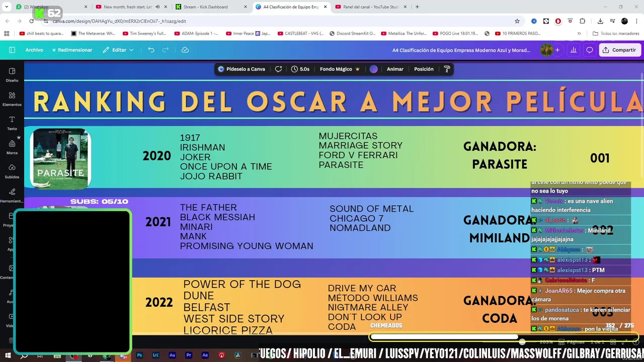
Task: Open the Canva main menu hamburger icon
Action: click(x=12, y=50)
